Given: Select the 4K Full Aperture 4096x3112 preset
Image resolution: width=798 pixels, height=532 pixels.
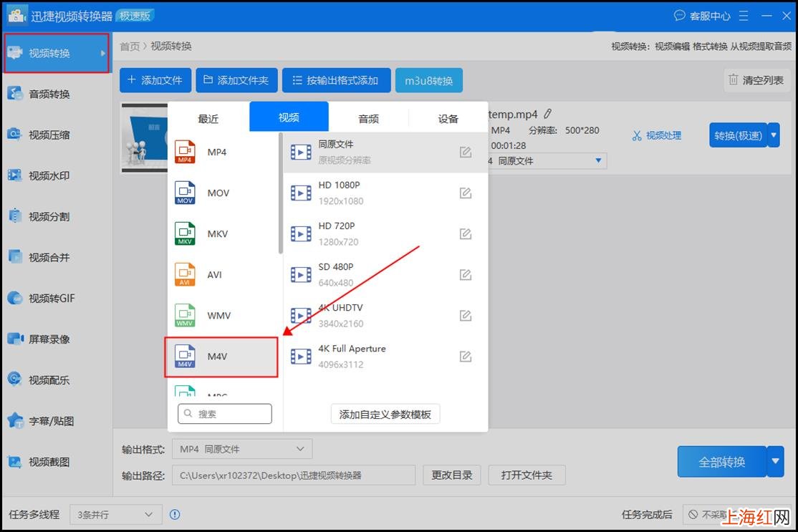Looking at the screenshot, I should tap(385, 357).
